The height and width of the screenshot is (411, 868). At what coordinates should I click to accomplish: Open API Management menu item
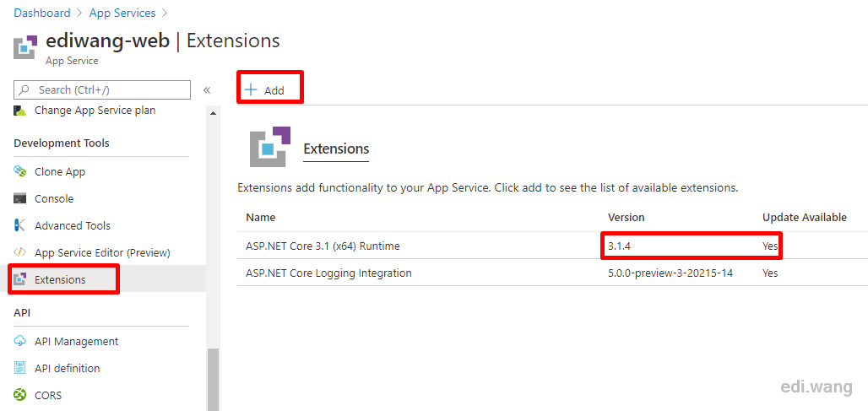tap(76, 341)
